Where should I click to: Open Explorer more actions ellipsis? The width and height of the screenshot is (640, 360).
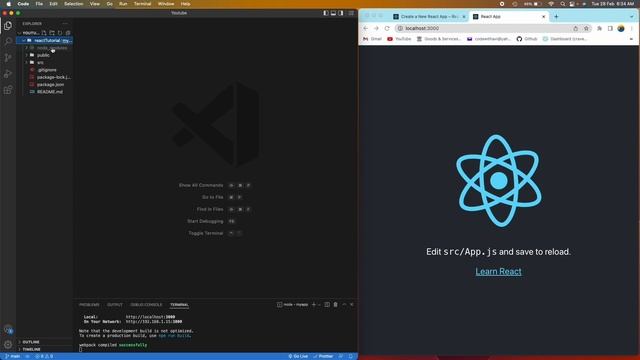[x=65, y=24]
